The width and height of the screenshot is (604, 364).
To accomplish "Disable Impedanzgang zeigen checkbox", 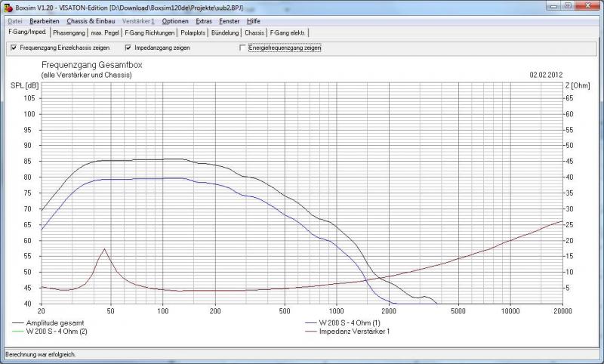I will 128,48.
